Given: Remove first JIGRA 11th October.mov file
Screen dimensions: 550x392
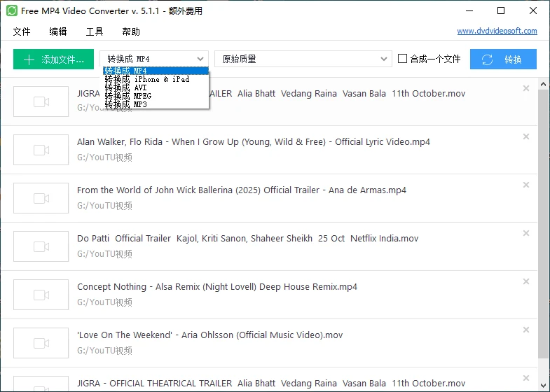Looking at the screenshot, I should [526, 88].
